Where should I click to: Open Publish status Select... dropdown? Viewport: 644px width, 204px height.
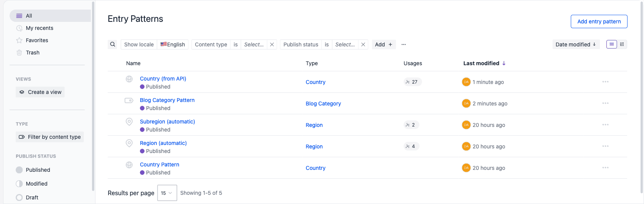345,44
